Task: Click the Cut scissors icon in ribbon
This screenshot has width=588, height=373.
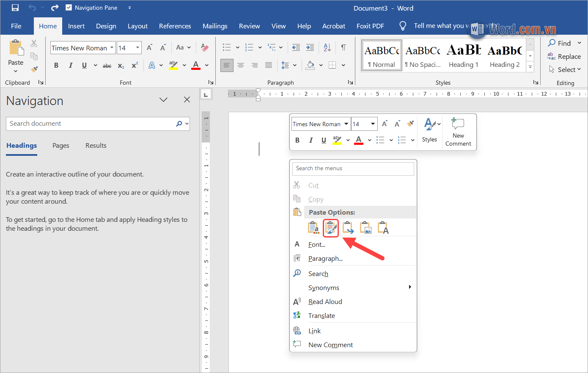Action: coord(34,43)
